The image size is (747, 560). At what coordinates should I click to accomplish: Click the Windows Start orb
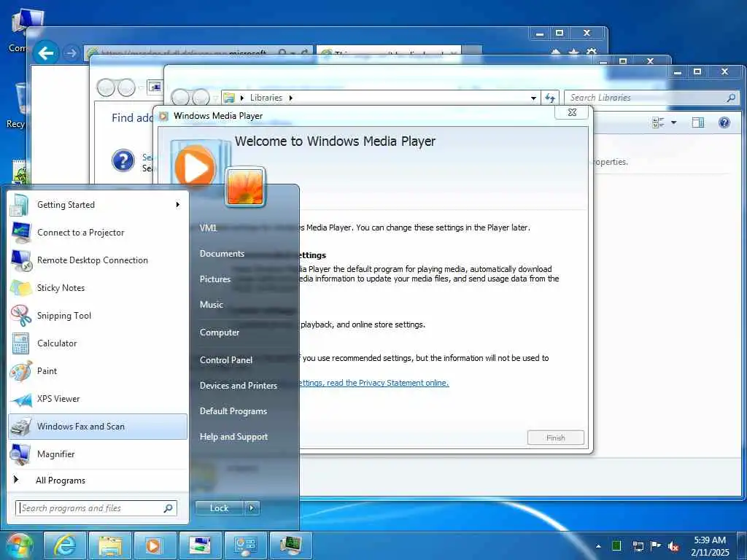click(x=20, y=545)
